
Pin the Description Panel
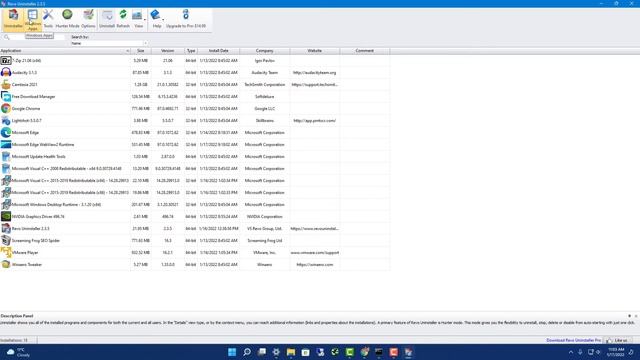point(629,316)
